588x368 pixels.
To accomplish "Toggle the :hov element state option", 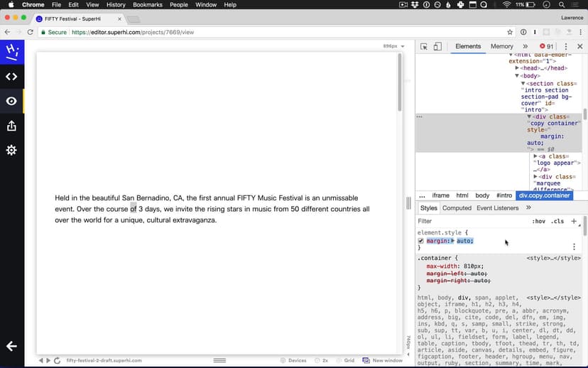I will click(539, 221).
